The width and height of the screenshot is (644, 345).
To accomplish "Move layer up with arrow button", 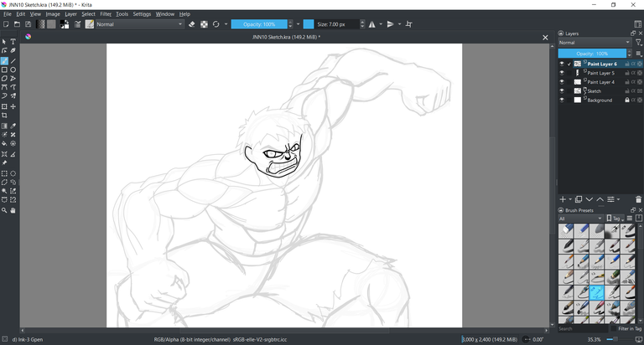I will point(600,199).
